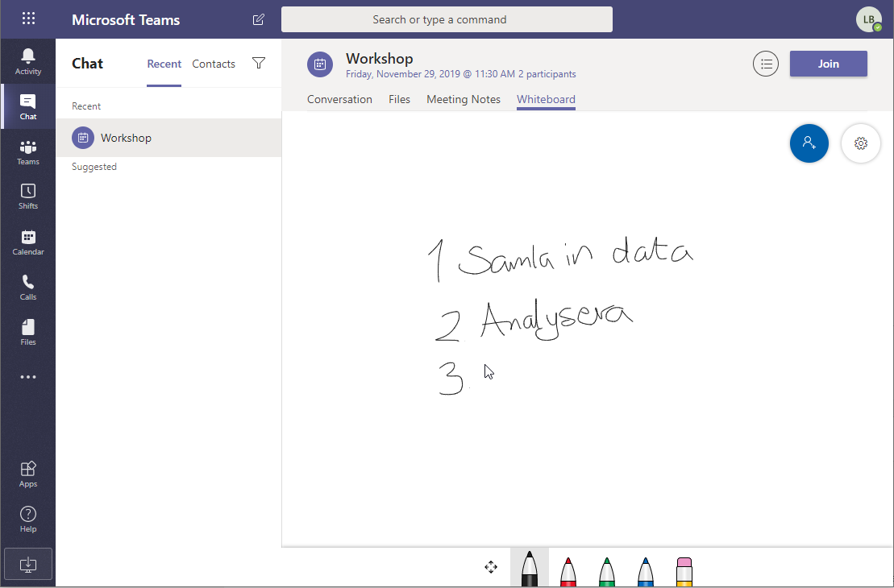
Task: Open the Calendar view
Action: 28,242
